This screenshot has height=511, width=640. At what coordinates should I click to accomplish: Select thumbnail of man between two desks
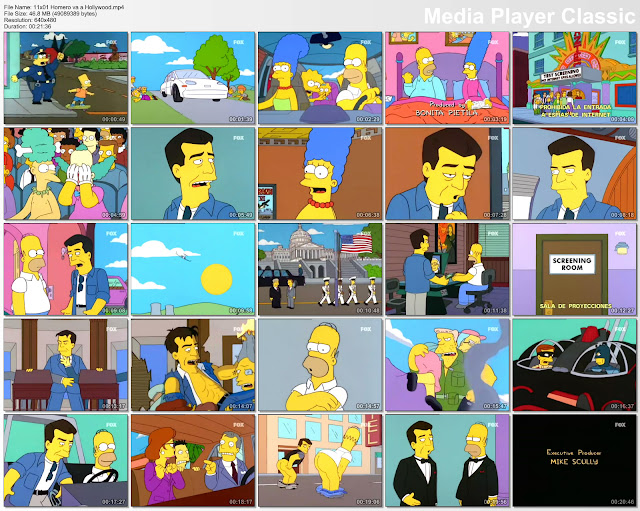point(66,365)
